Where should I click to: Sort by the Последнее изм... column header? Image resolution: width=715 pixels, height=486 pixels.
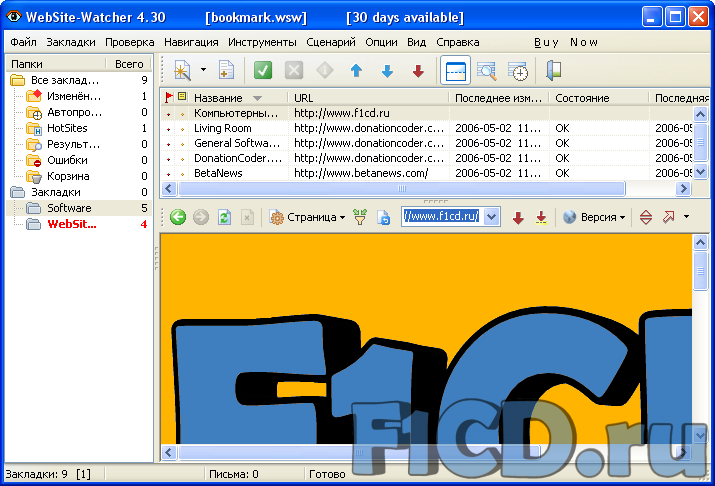point(499,98)
